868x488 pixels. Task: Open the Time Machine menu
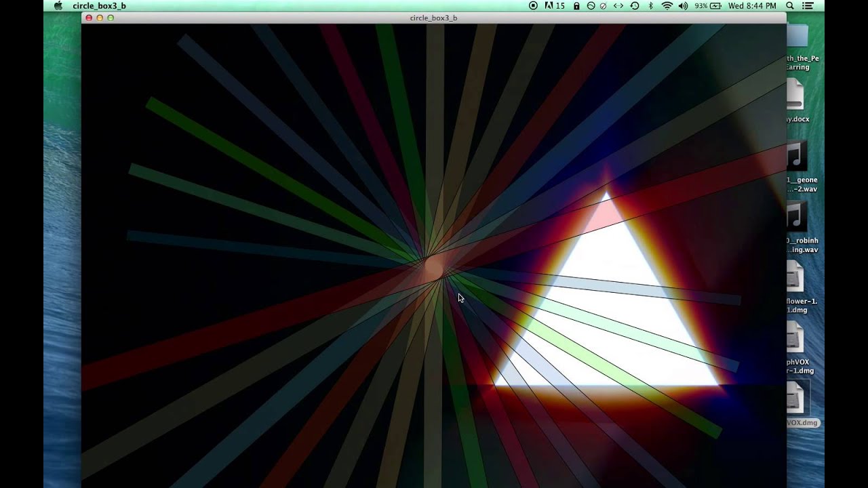[x=634, y=5]
